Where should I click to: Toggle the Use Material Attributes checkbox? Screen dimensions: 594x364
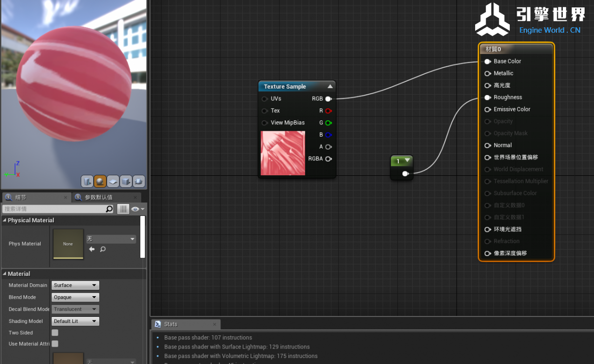[55, 344]
